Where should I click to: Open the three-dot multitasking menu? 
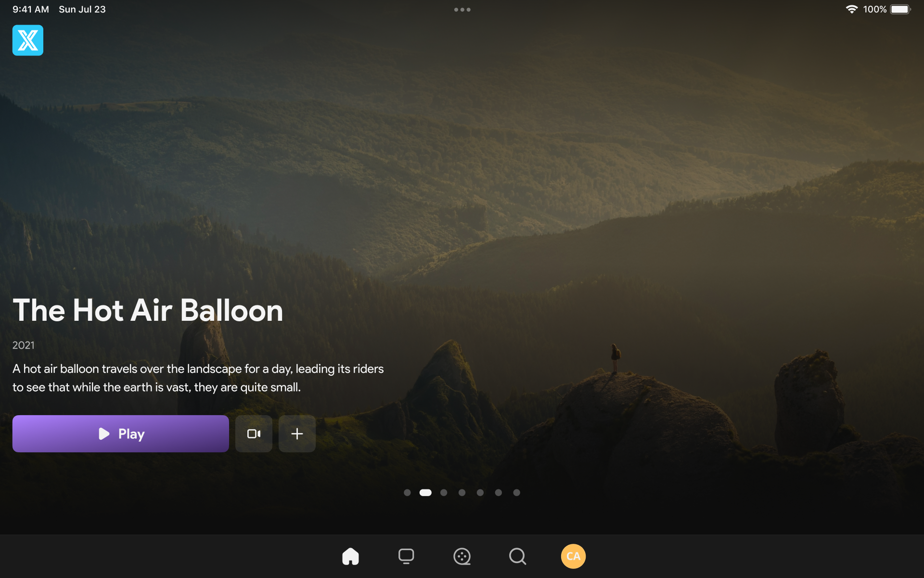coord(462,10)
